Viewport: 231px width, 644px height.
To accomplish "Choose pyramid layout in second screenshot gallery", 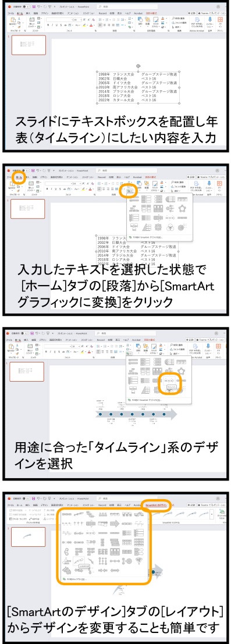I will click(146, 227).
